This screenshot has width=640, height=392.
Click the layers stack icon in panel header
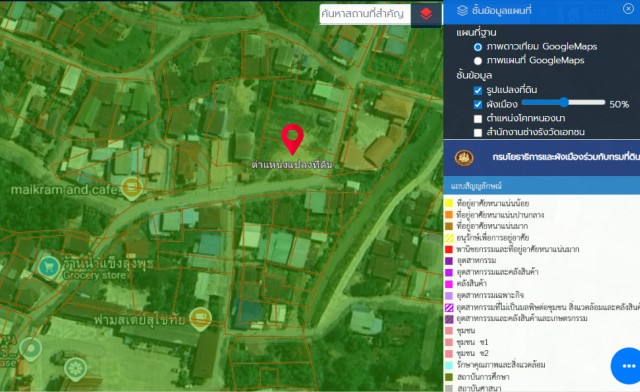tap(462, 11)
